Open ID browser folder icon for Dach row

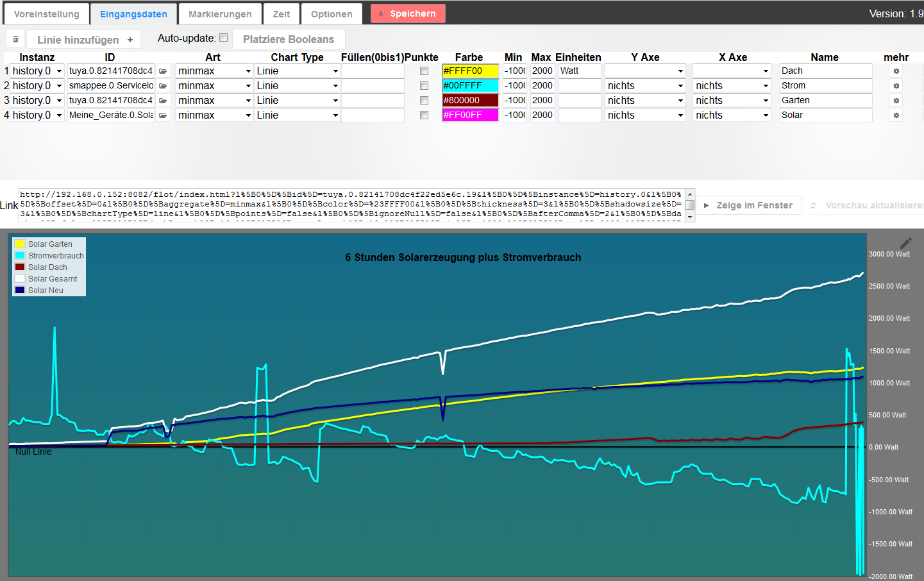(x=163, y=71)
